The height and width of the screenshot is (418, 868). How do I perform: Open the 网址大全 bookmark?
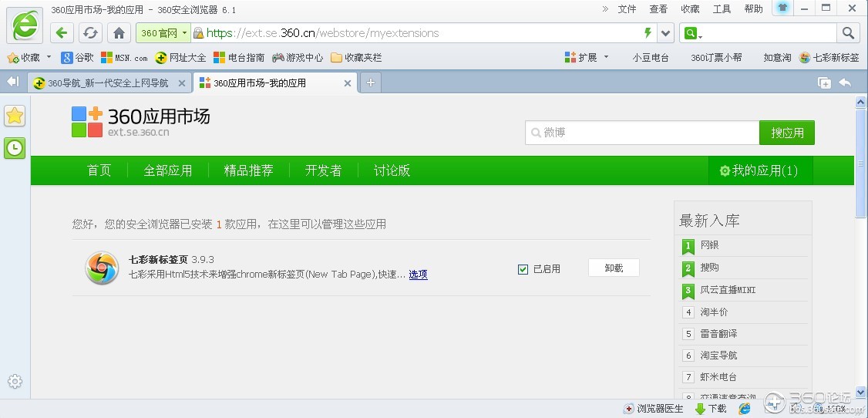[180, 58]
